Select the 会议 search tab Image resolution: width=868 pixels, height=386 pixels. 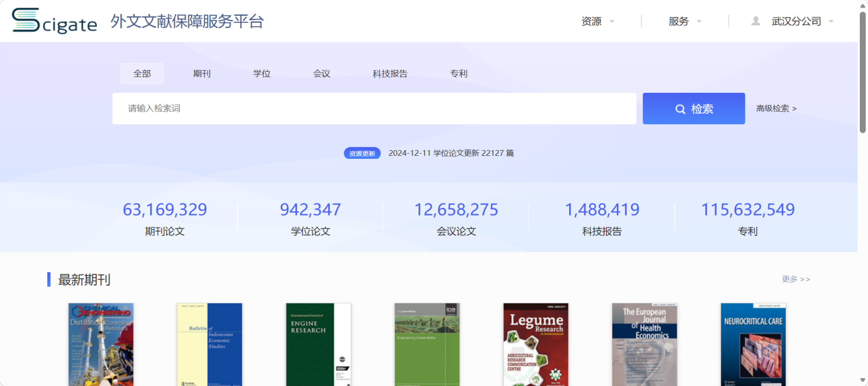click(322, 74)
